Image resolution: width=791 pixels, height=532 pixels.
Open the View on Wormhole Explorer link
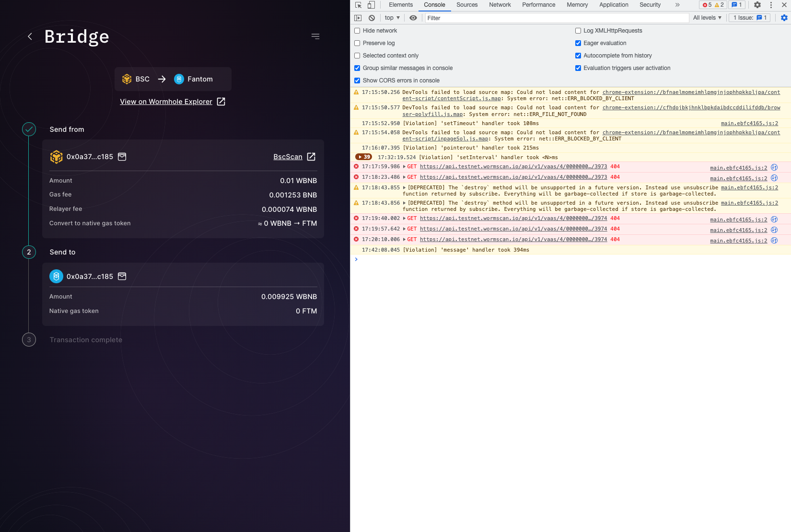pos(166,102)
